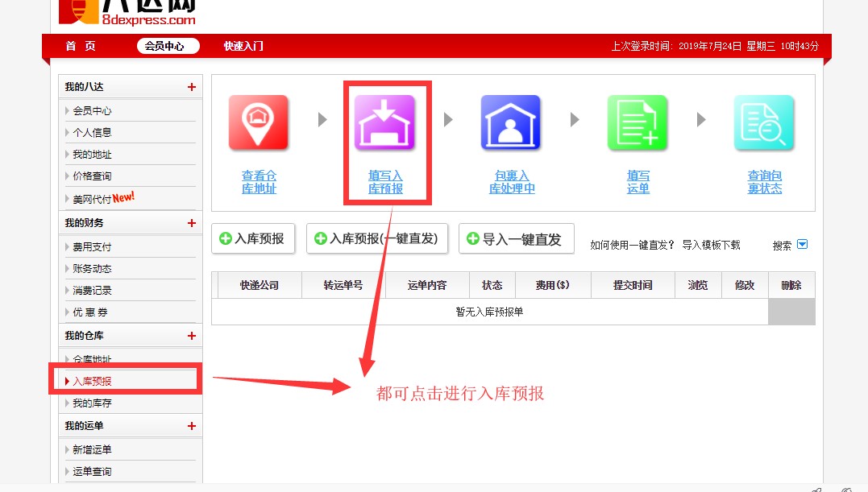Screen dimensions: 868x492
Task: Click the blue package processing house icon
Action: [x=511, y=122]
